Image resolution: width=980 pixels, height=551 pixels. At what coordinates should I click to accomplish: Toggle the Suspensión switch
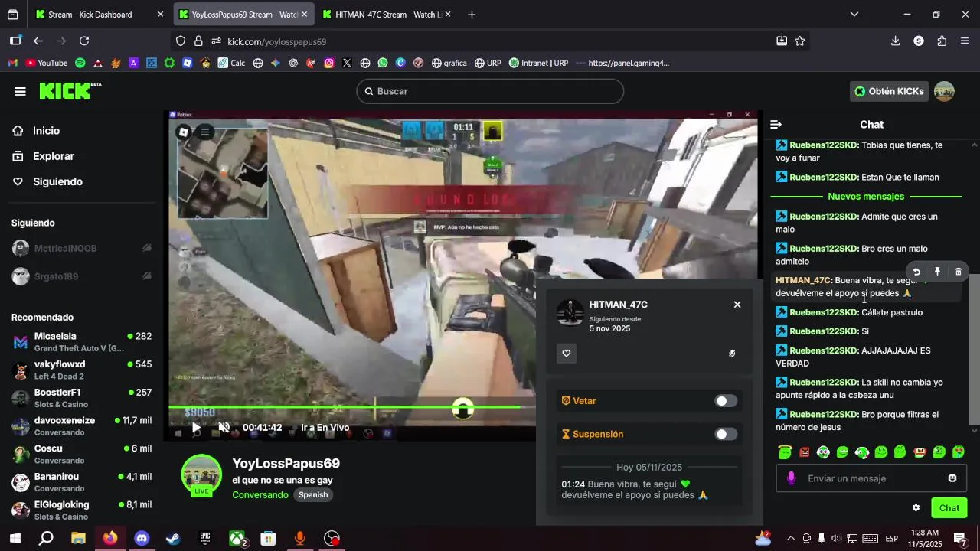726,434
